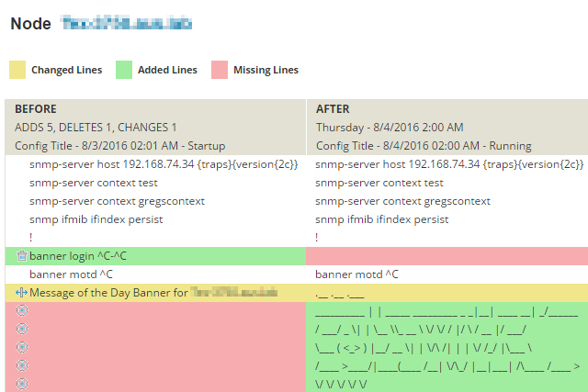Click the green Added Lines legend swatch
Viewport: 588px width, 392px height.
click(124, 70)
